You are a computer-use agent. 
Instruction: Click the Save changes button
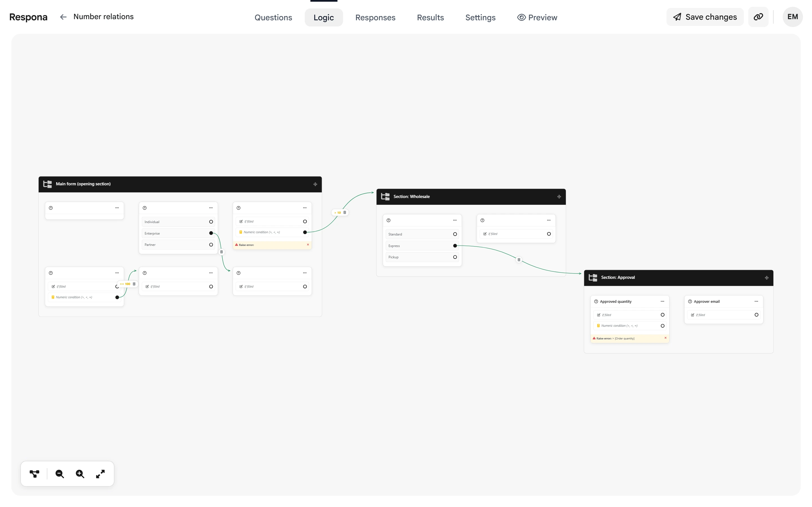(x=705, y=17)
